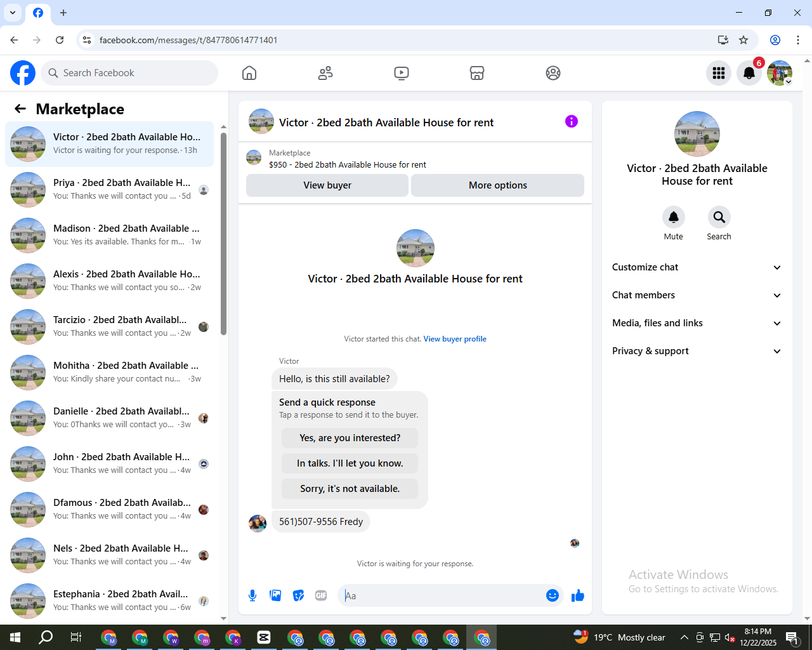Open the Madison conversation
Viewport: 812px width, 650px height.
pyautogui.click(x=109, y=235)
